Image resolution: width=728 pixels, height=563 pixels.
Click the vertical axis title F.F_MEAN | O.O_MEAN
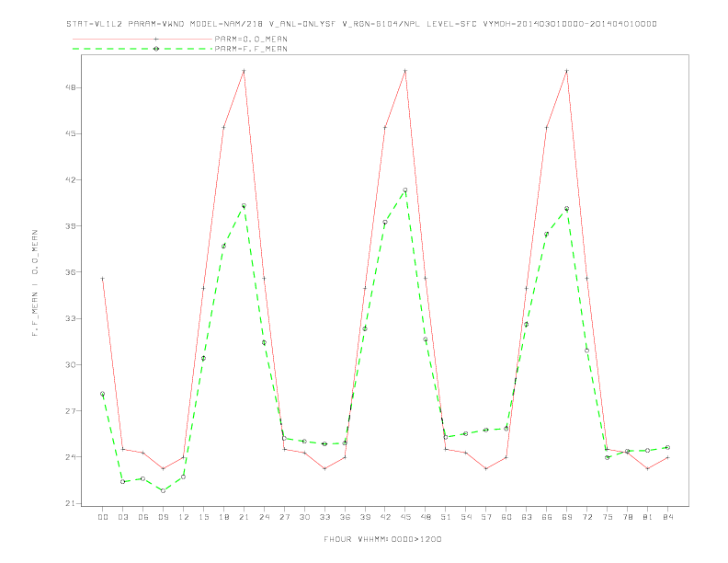(x=35, y=283)
